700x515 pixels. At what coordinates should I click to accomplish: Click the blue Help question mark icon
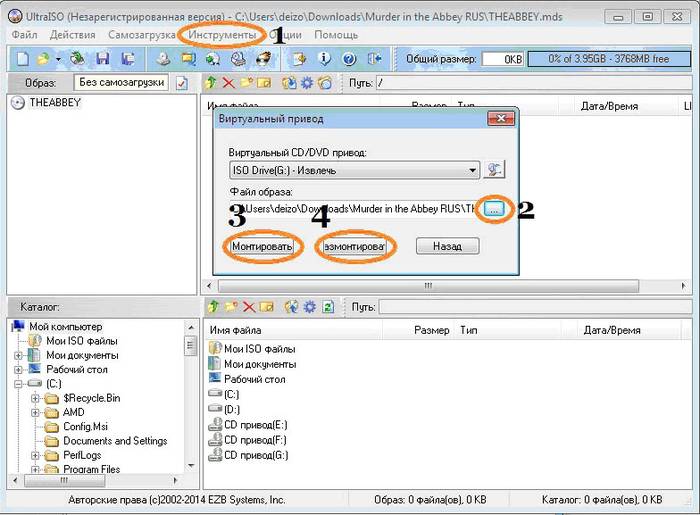click(x=349, y=59)
